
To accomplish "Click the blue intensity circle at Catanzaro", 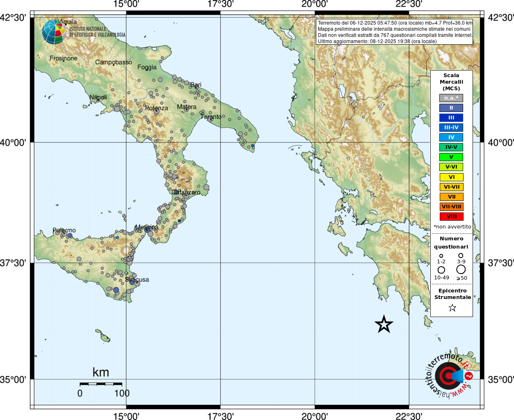I will [x=176, y=192].
